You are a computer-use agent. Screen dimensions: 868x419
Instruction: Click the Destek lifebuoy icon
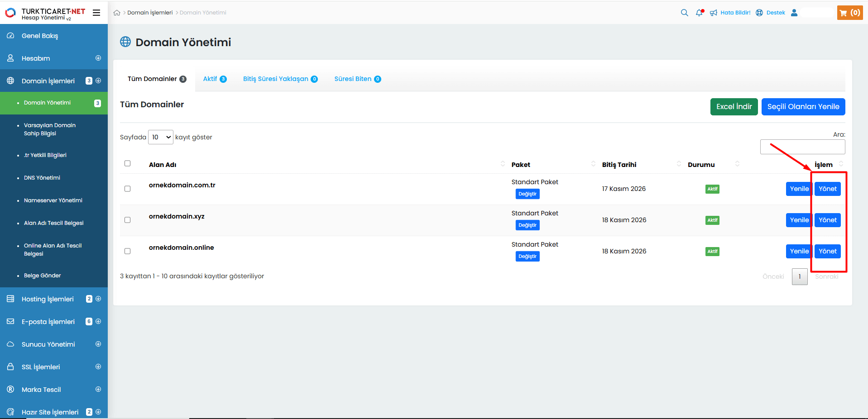coord(759,13)
